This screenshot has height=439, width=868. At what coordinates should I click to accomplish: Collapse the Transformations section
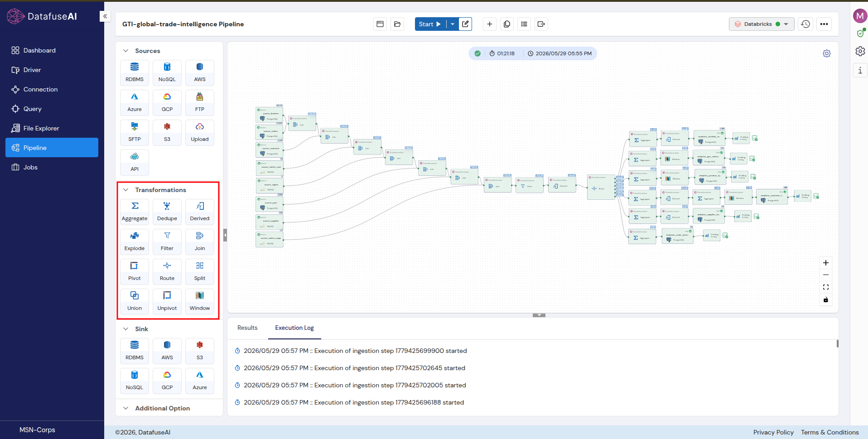click(x=126, y=190)
